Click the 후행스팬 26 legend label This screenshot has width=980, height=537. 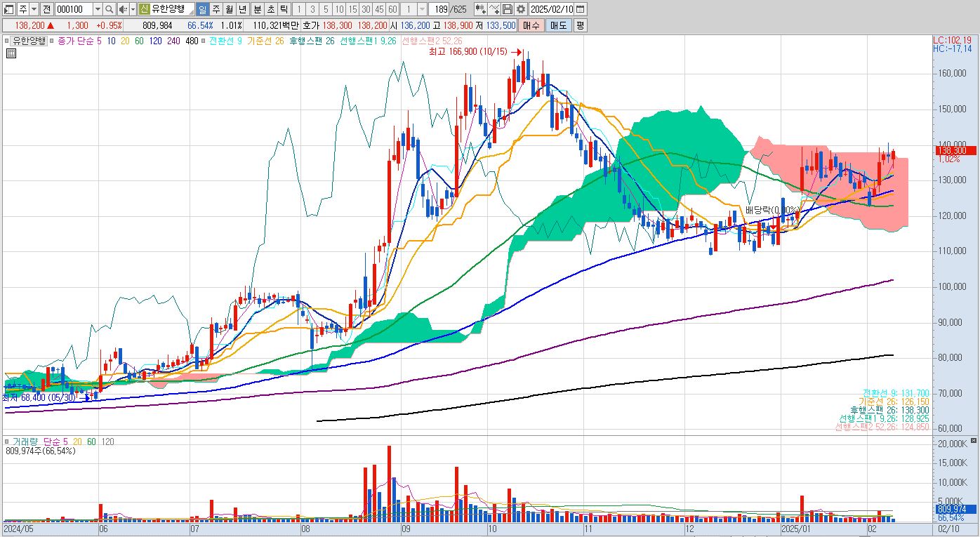coord(312,41)
